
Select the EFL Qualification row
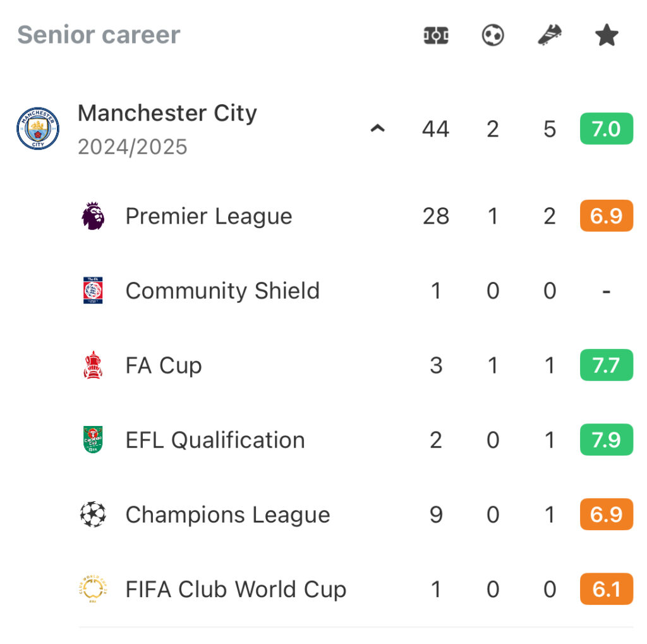(x=356, y=440)
